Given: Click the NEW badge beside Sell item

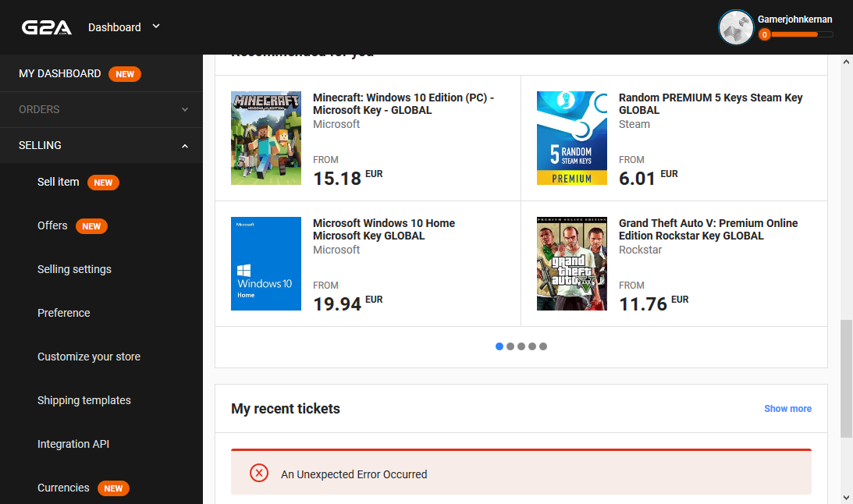Looking at the screenshot, I should pos(103,183).
